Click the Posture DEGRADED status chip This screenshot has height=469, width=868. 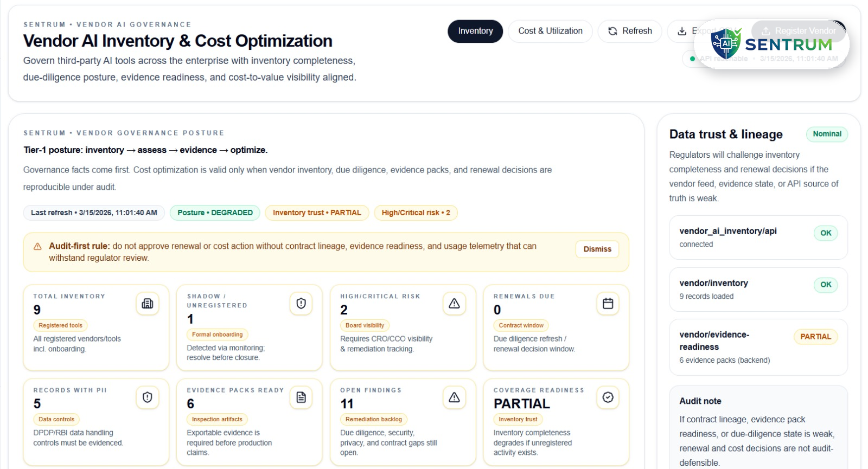click(215, 213)
